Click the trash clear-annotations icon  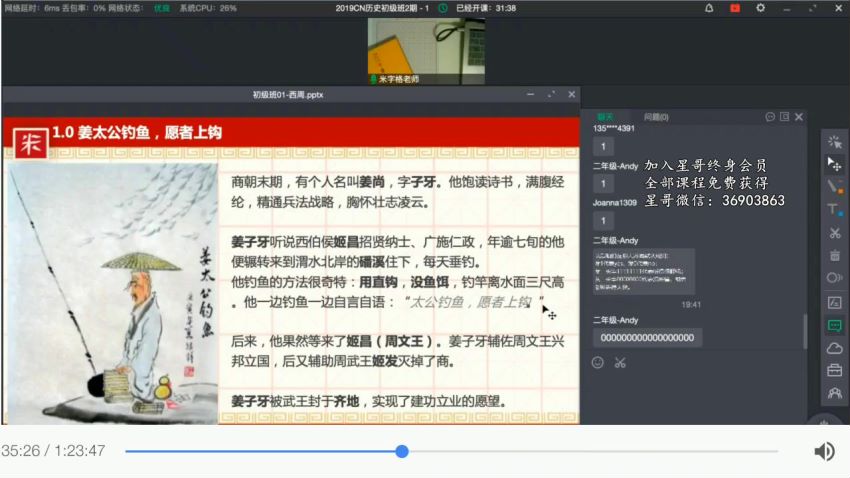834,255
